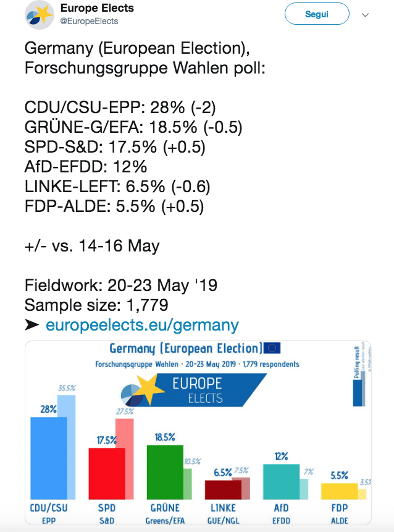Open the europeelects.eu/germany link
The width and height of the screenshot is (394, 532).
coord(142,325)
